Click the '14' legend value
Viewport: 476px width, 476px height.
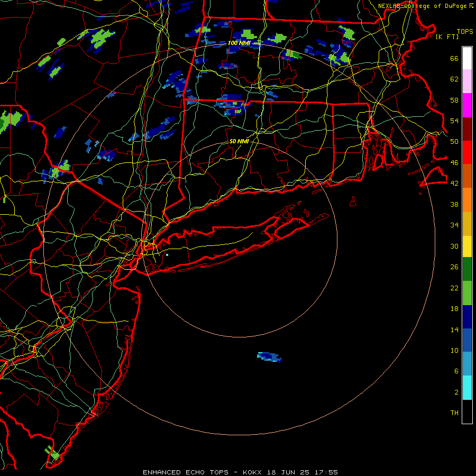454,329
